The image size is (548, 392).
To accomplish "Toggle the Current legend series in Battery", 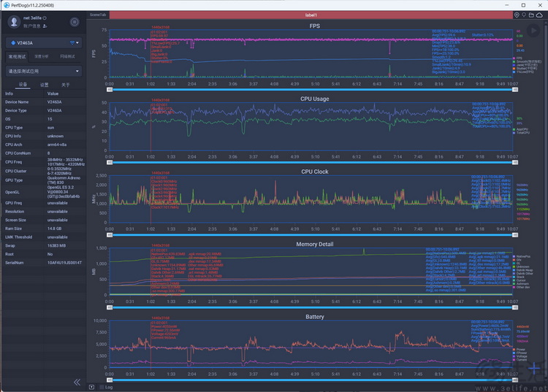I will [520, 360].
